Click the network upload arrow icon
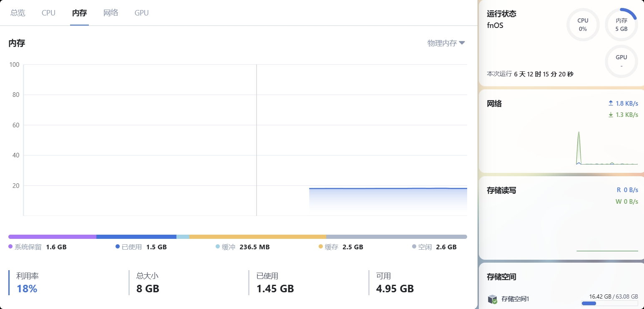Viewport: 644px width, 309px height. pyautogui.click(x=611, y=103)
